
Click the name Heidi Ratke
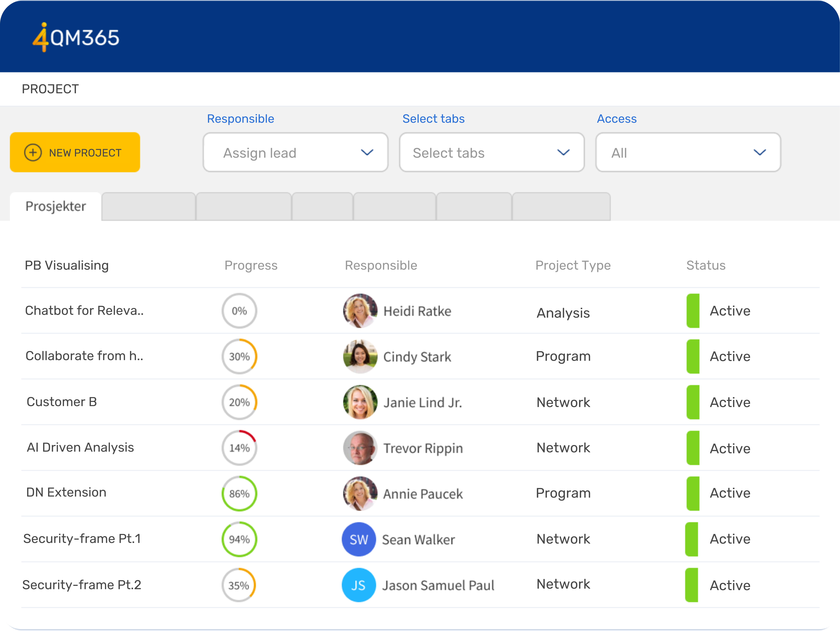[x=417, y=311]
